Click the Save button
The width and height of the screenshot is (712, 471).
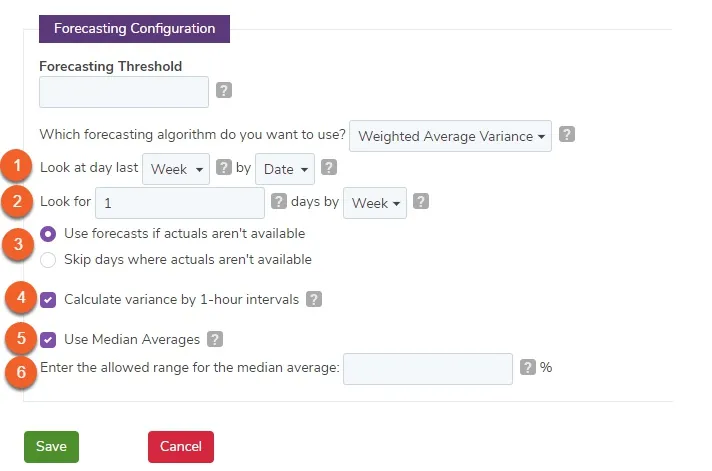(51, 446)
